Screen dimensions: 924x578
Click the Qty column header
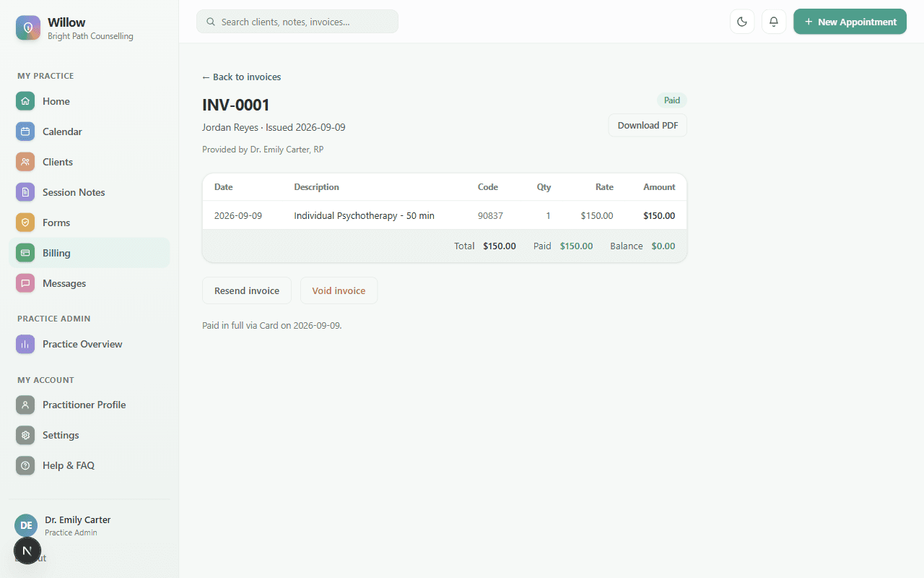pos(544,186)
